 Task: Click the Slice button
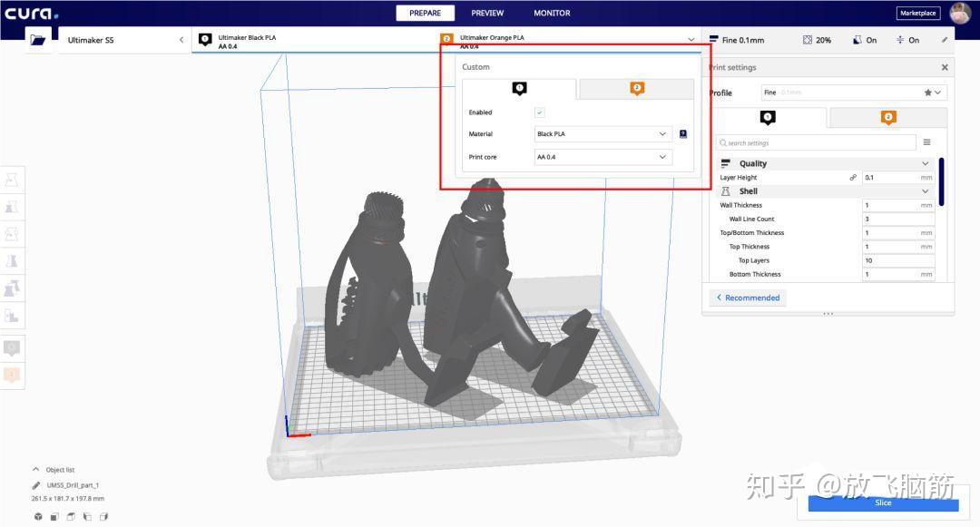click(882, 503)
